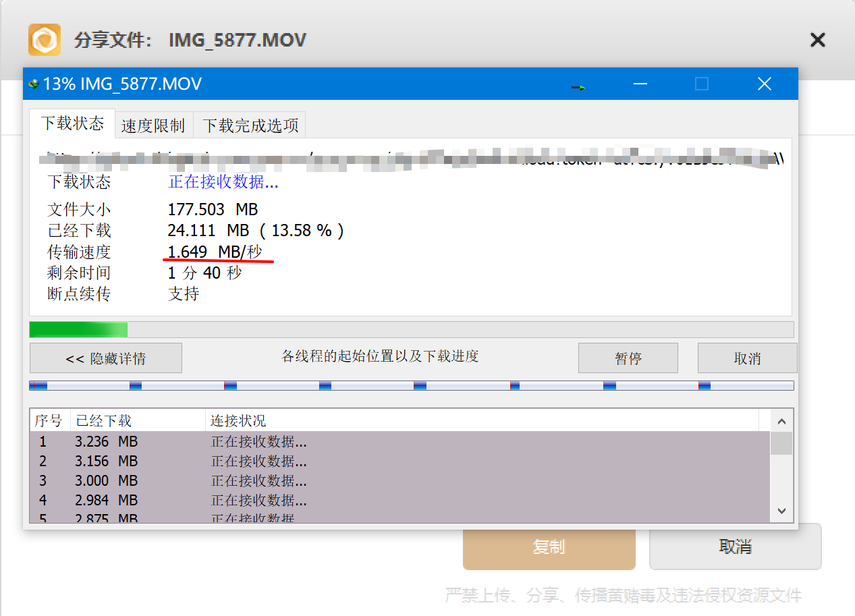Click 取消 in the download window
Image resolution: width=855 pixels, height=616 pixels.
tap(747, 358)
